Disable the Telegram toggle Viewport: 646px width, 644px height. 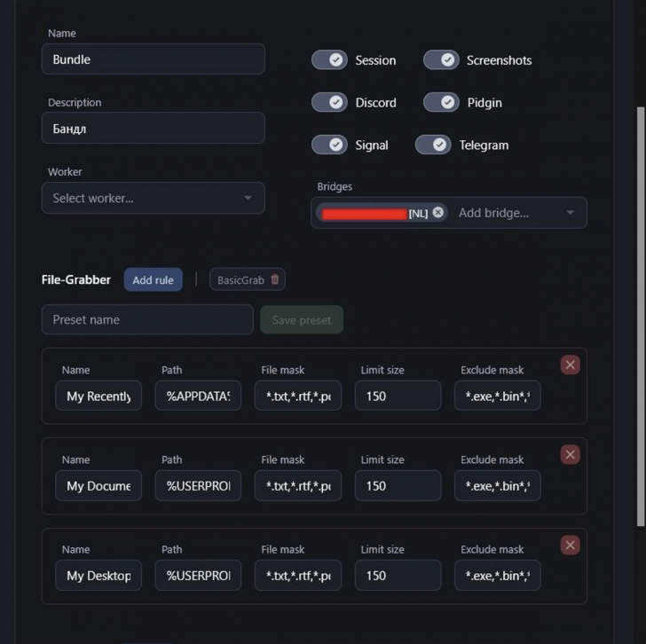click(x=433, y=145)
